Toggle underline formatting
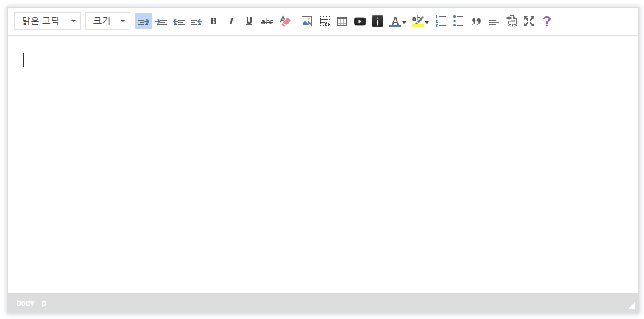This screenshot has height=319, width=644. [249, 21]
